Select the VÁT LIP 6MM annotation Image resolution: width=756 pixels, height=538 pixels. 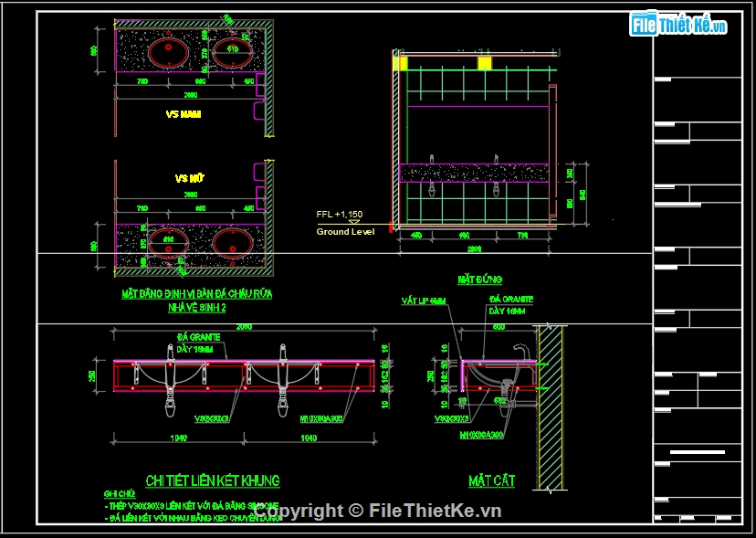coord(424,301)
